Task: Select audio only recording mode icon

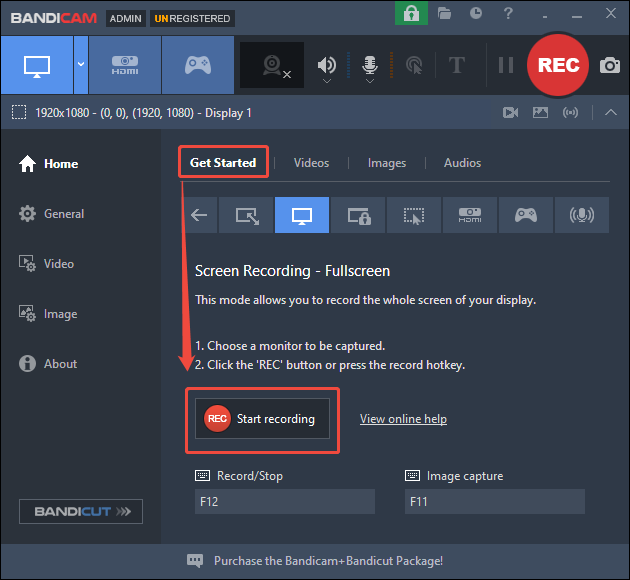Action: coord(582,215)
